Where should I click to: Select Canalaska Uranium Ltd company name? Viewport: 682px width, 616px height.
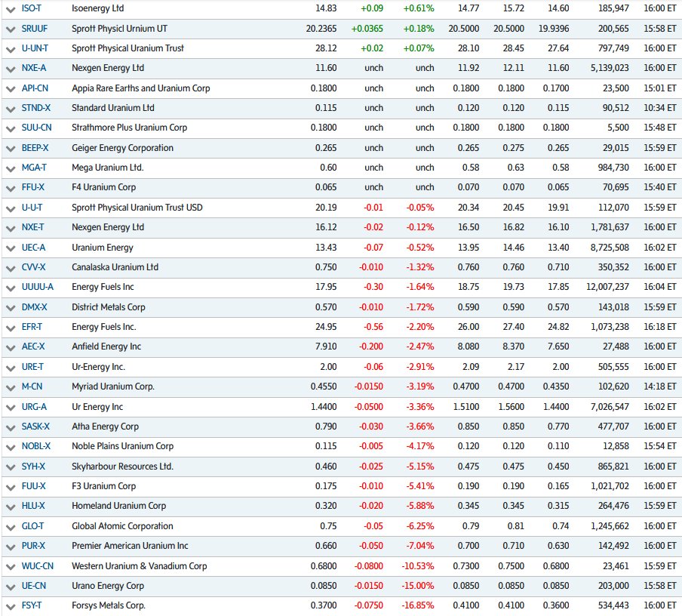click(x=115, y=267)
